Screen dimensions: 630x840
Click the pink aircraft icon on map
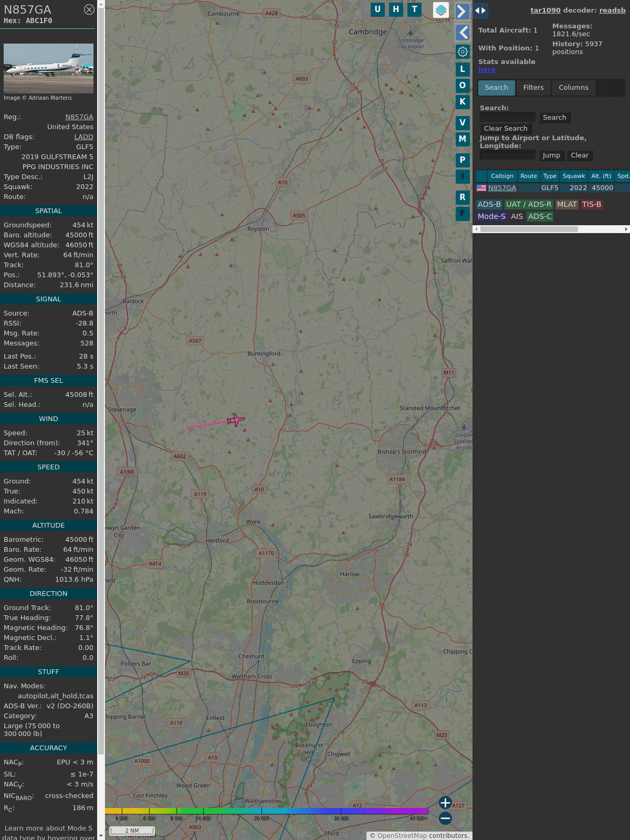236,420
